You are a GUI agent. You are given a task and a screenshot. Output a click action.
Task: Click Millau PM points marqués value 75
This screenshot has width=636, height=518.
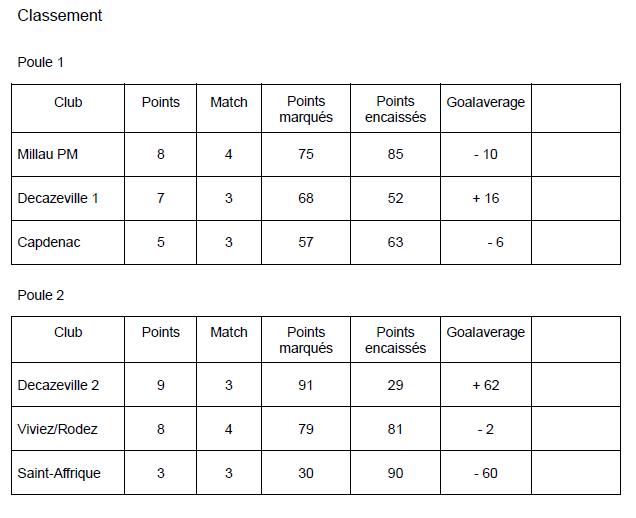pos(306,154)
